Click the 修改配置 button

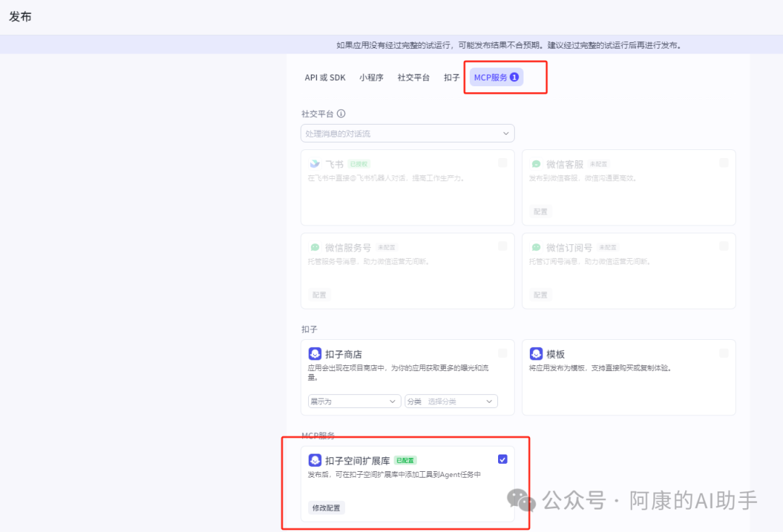(x=326, y=508)
